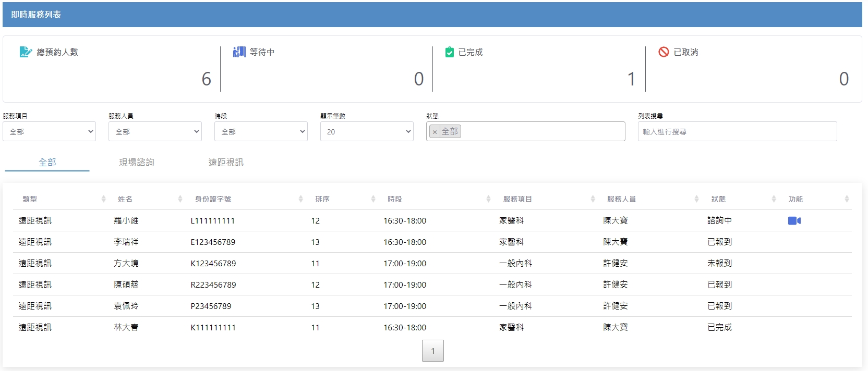This screenshot has width=868, height=371.
Task: Click the 即時服務列表 page header
Action: 36,15
